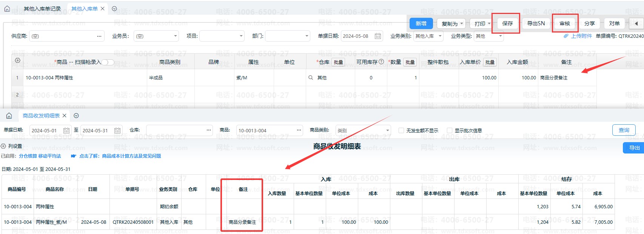This screenshot has height=234, width=644.
Task: Toggle the 扫描枪录入 switch
Action: (107, 62)
